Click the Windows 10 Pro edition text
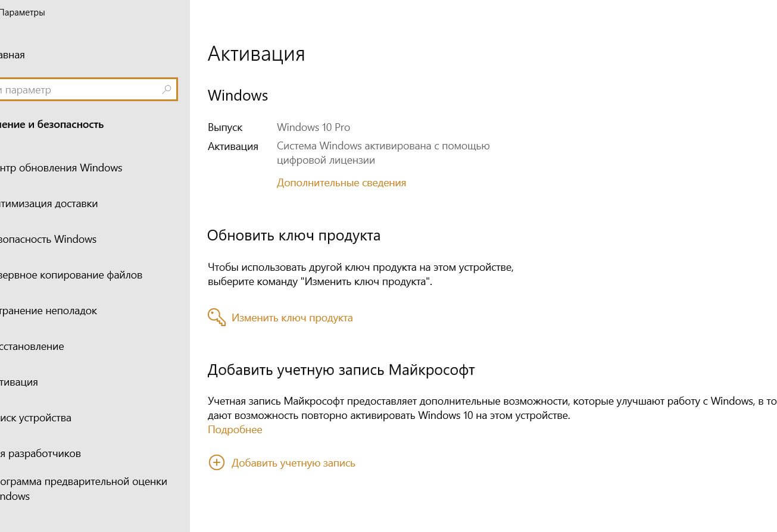Screen dimensions: 777x532 coord(313,127)
